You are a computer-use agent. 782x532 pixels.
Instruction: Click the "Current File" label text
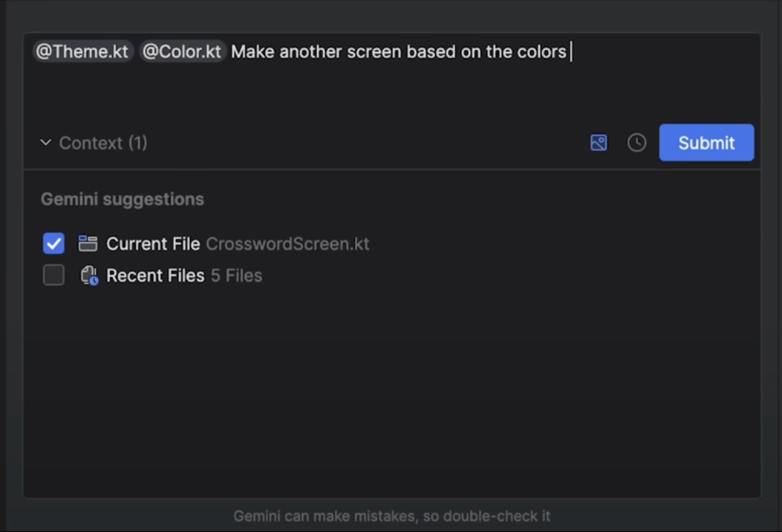coord(153,244)
